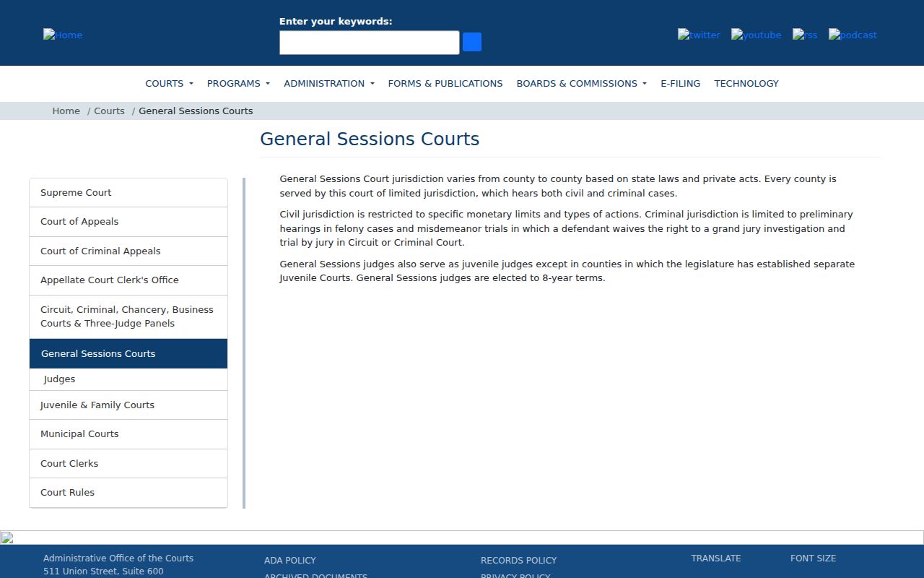This screenshot has width=924, height=578.
Task: Select Court of Appeals in sidebar
Action: (128, 222)
